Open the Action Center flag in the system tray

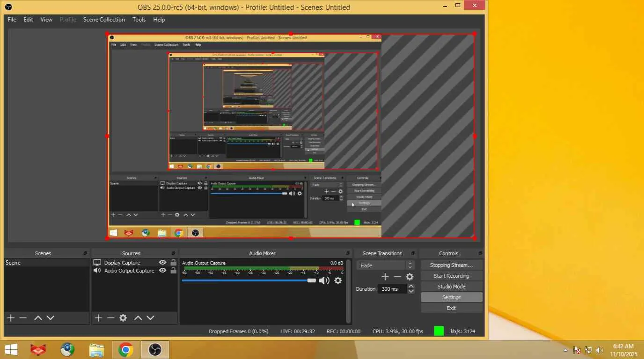pos(577,350)
